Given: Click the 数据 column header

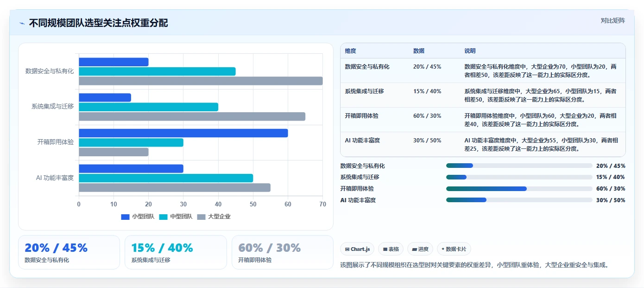Looking at the screenshot, I should point(419,51).
